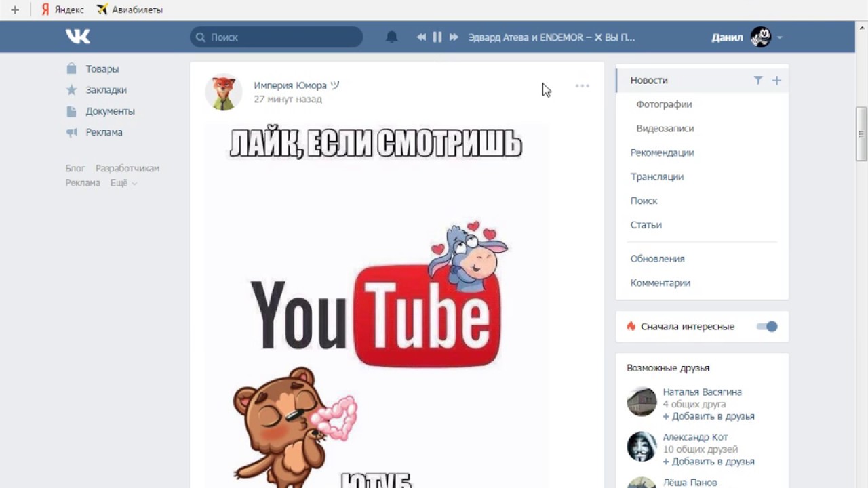This screenshot has height=488, width=868.
Task: Click the search magnifier icon
Action: pos(201,37)
